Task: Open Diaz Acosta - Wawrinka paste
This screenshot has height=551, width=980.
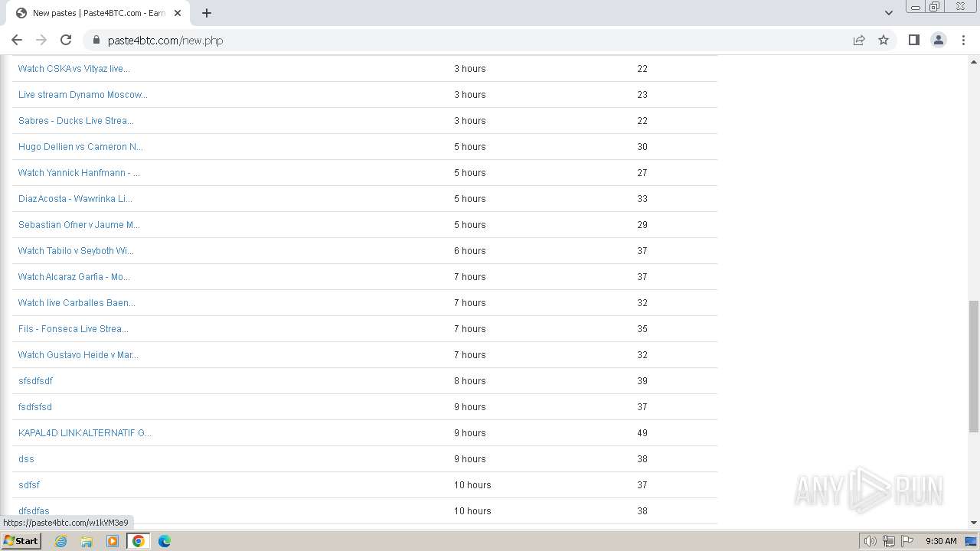Action: click(x=75, y=199)
